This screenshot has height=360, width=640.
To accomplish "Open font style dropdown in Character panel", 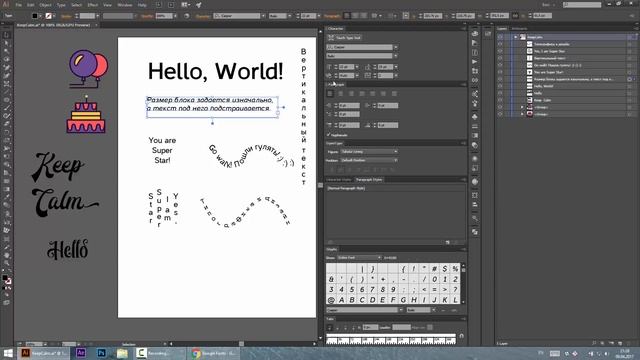I will coord(396,56).
